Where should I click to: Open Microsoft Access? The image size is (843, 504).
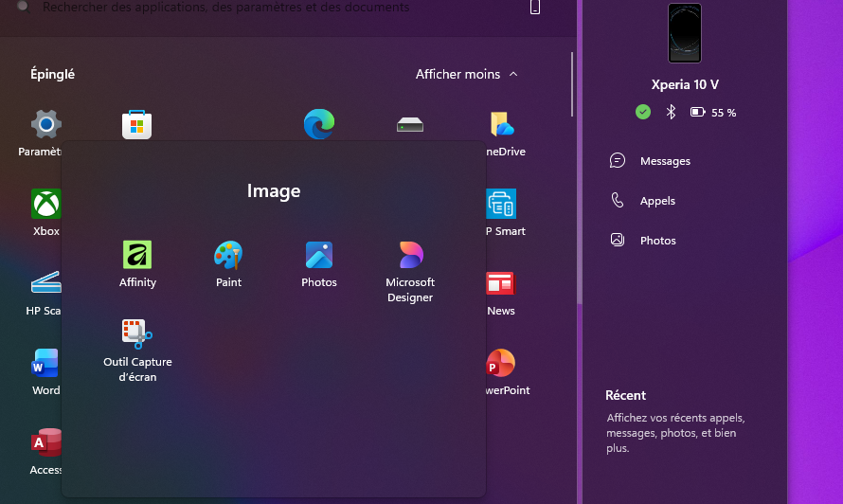[46, 452]
